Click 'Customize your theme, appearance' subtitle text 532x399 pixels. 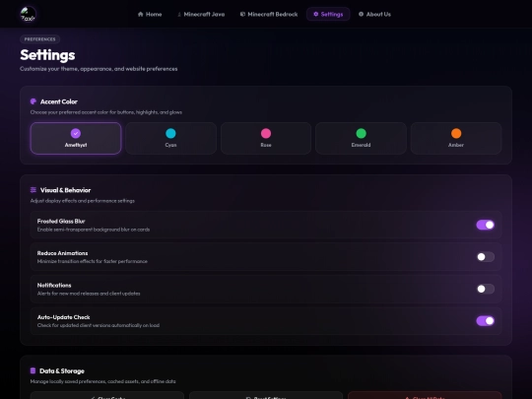99,69
